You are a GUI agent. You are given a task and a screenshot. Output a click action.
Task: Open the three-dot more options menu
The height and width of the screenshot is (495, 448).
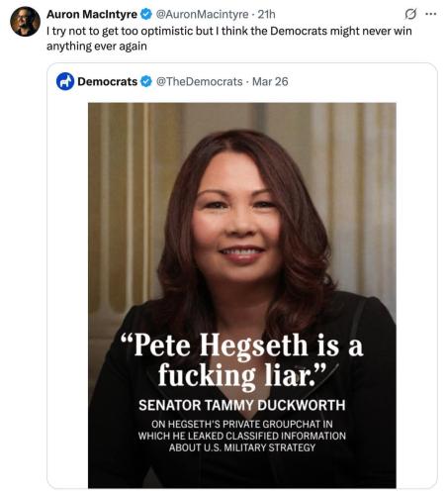coord(431,14)
